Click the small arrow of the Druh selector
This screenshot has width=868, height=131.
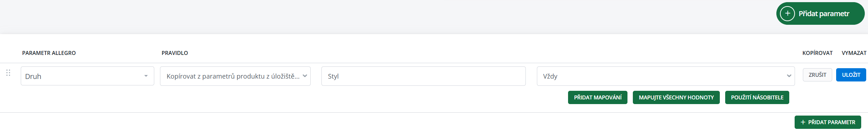[x=146, y=76]
